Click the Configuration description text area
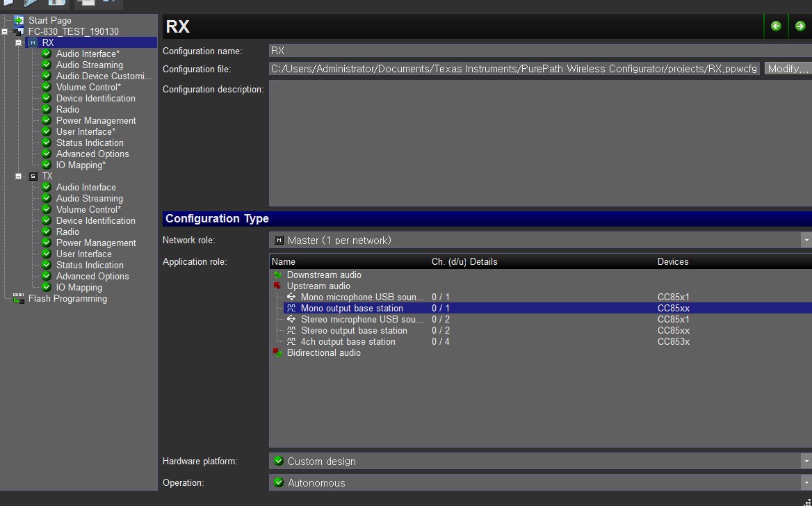 540,143
